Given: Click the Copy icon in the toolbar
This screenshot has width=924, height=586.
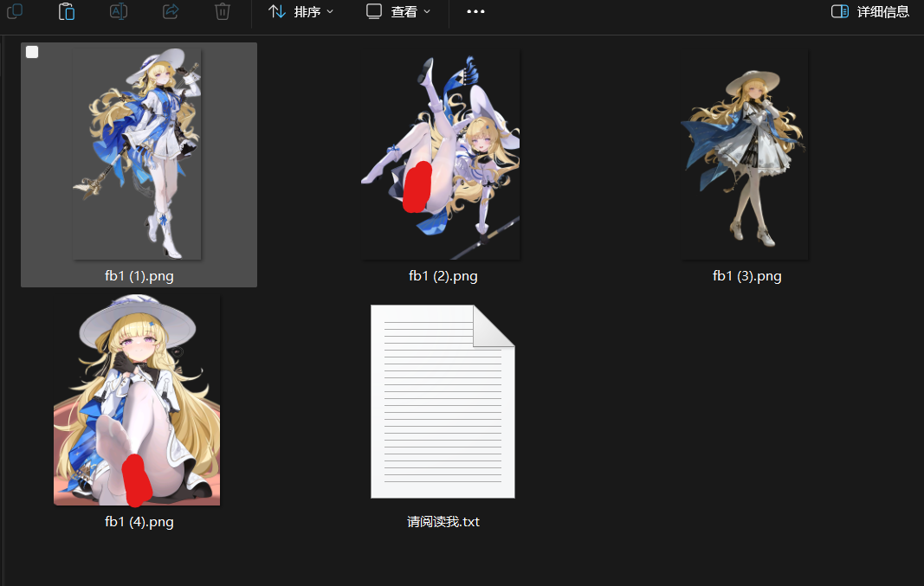Looking at the screenshot, I should click(15, 11).
